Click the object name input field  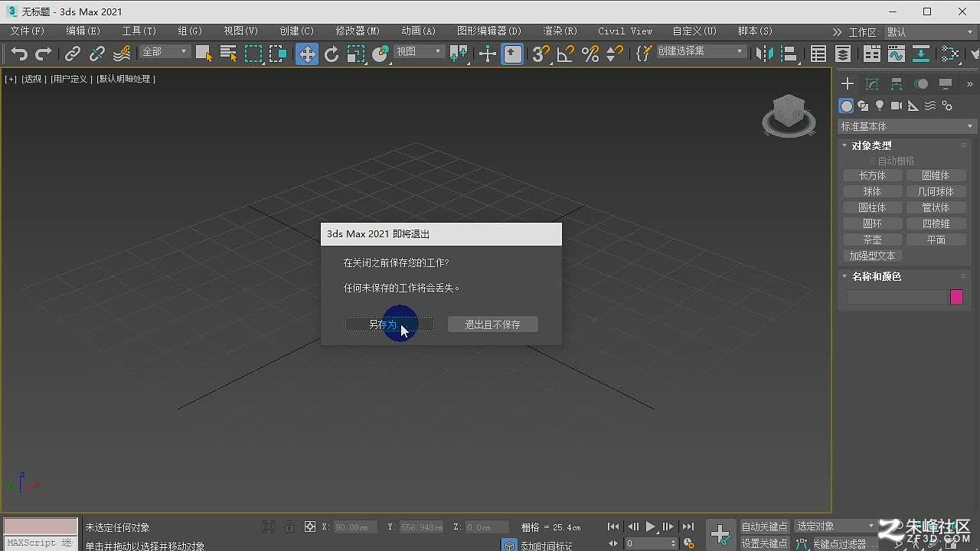897,297
